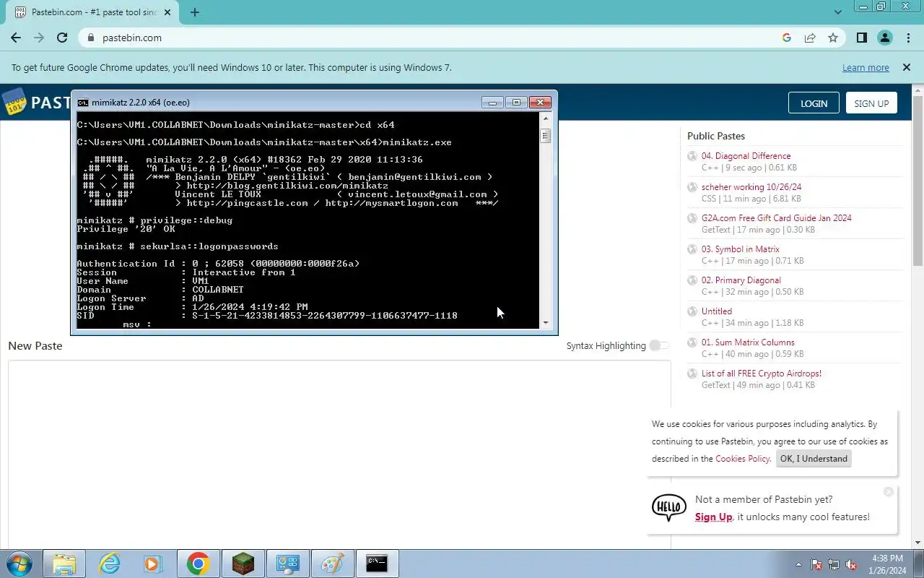Click inside the New Paste text area
Image resolution: width=924 pixels, height=578 pixels.
[x=339, y=455]
